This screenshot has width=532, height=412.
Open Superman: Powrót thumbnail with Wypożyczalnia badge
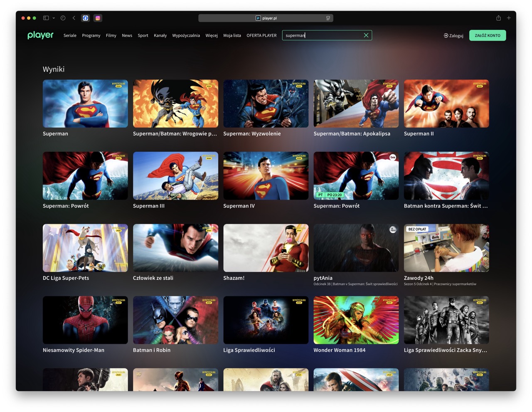85,176
